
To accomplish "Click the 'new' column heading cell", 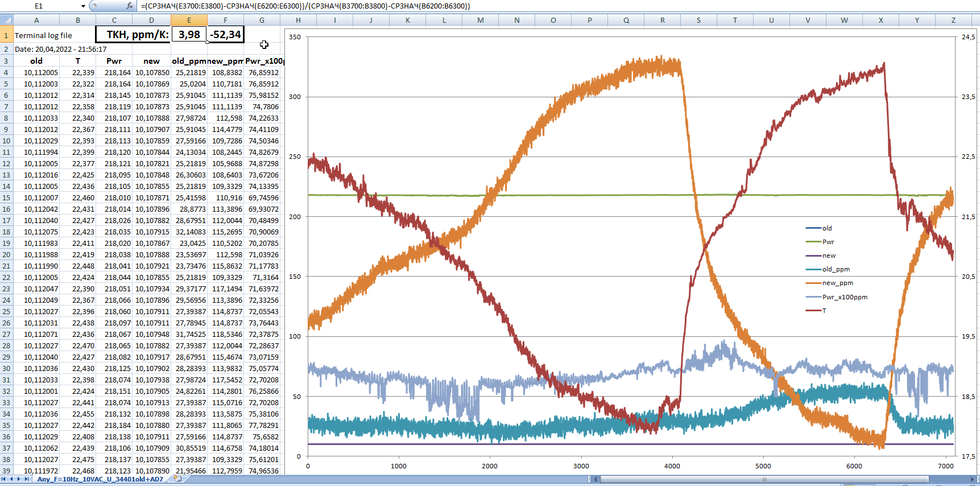I will (151, 61).
